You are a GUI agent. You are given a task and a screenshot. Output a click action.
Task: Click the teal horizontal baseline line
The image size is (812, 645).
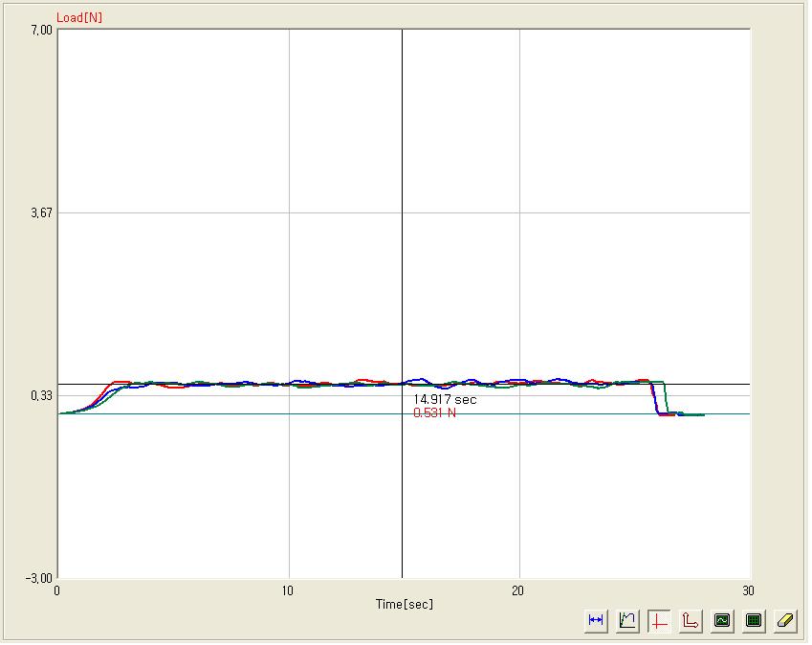[x=239, y=414]
